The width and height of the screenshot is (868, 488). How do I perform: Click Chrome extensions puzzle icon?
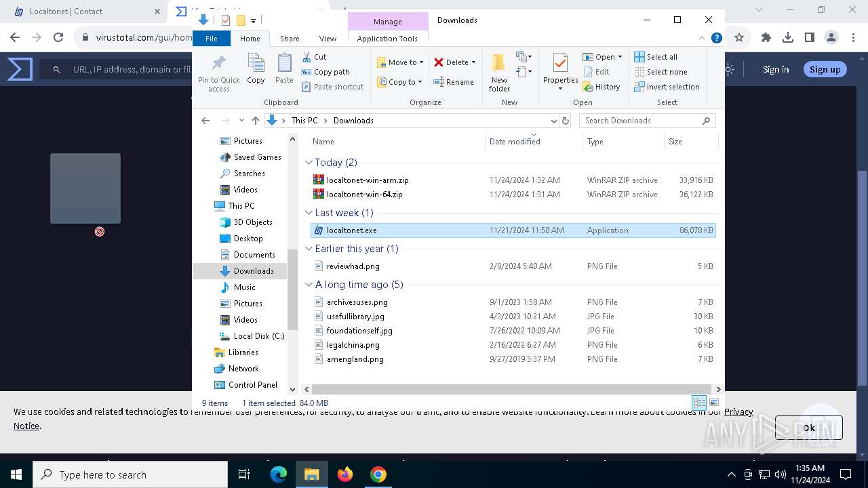766,38
